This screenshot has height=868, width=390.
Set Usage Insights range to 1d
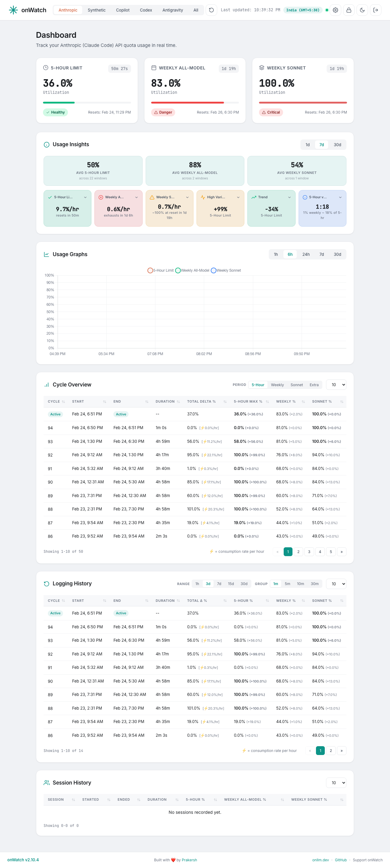[x=307, y=145]
